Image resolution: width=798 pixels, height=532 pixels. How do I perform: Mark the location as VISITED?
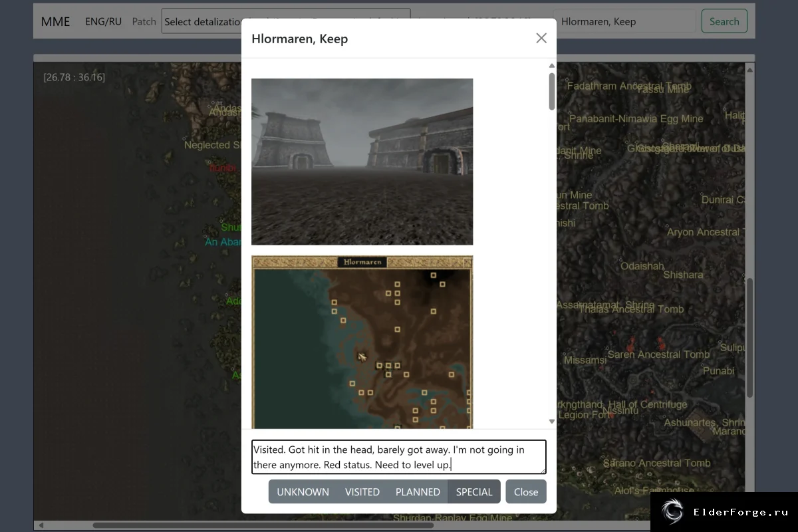point(362,492)
